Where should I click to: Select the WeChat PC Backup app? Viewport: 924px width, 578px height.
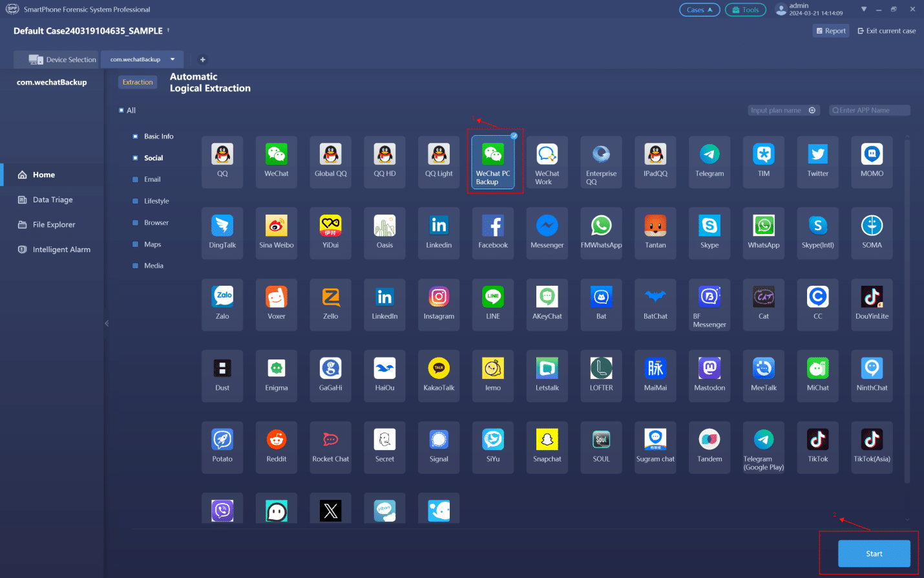(493, 162)
